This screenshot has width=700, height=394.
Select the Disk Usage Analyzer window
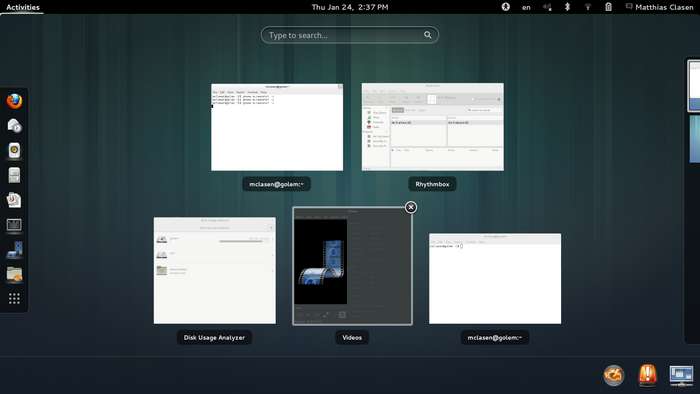coord(215,270)
